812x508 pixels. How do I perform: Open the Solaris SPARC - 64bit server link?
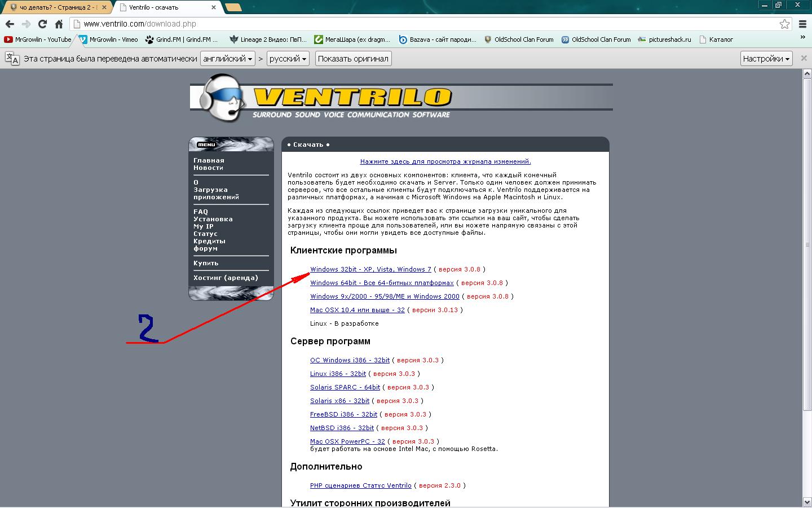coord(345,387)
